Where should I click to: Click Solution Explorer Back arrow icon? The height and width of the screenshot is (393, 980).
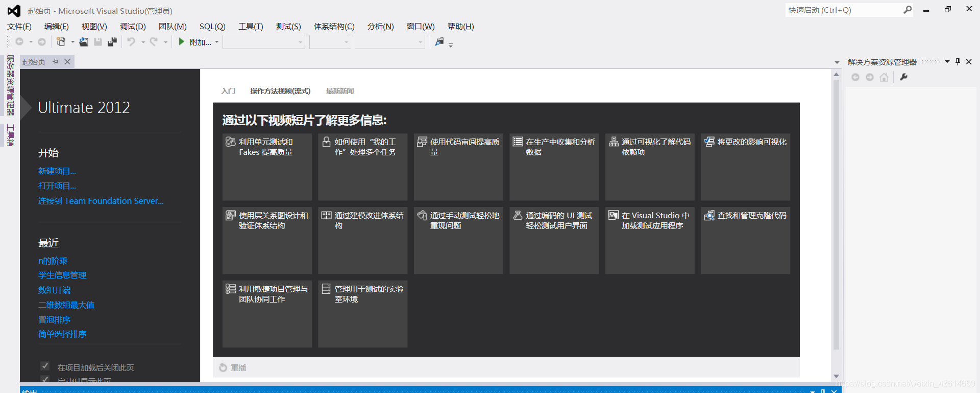point(855,77)
